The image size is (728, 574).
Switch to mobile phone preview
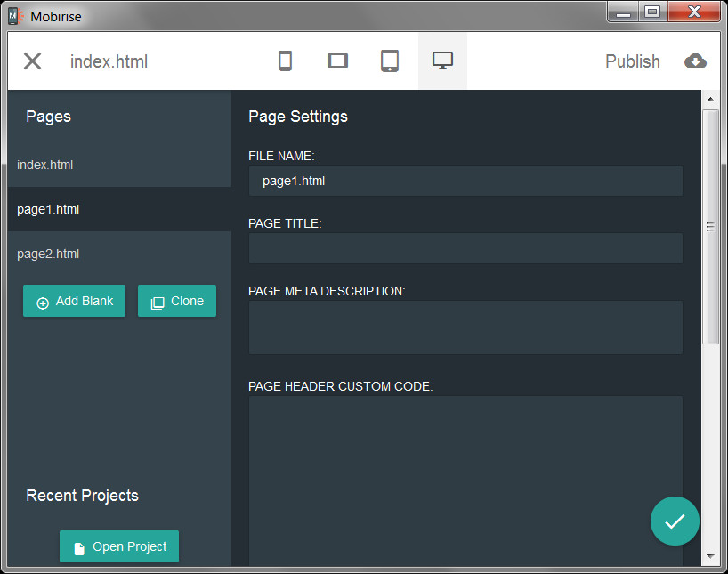pyautogui.click(x=285, y=61)
